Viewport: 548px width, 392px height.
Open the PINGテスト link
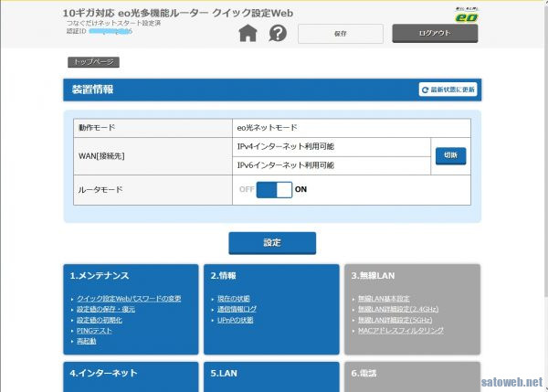[95, 331]
